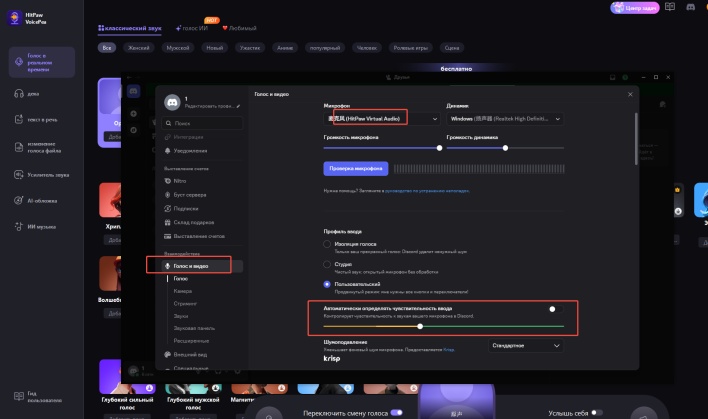Select Custom input profile radio
This screenshot has width=708, height=419.
pos(327,284)
